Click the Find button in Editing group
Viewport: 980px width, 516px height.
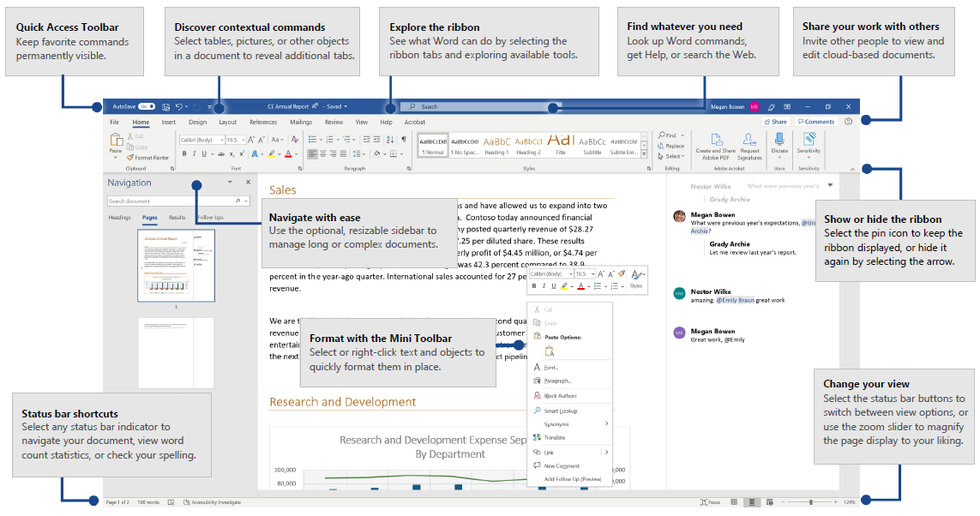(x=670, y=135)
